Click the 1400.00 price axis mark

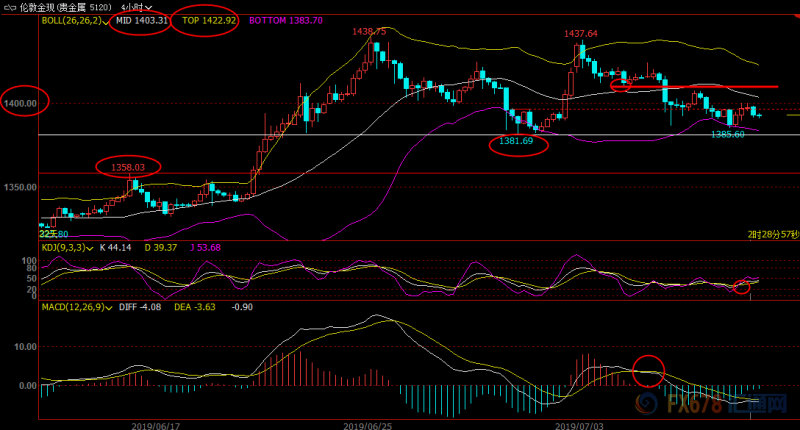20,104
